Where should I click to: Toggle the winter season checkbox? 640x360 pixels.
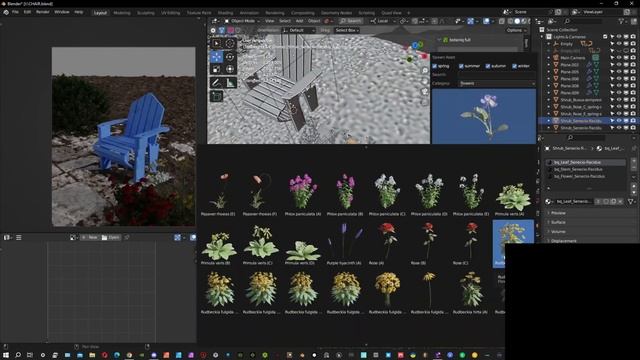click(x=514, y=66)
